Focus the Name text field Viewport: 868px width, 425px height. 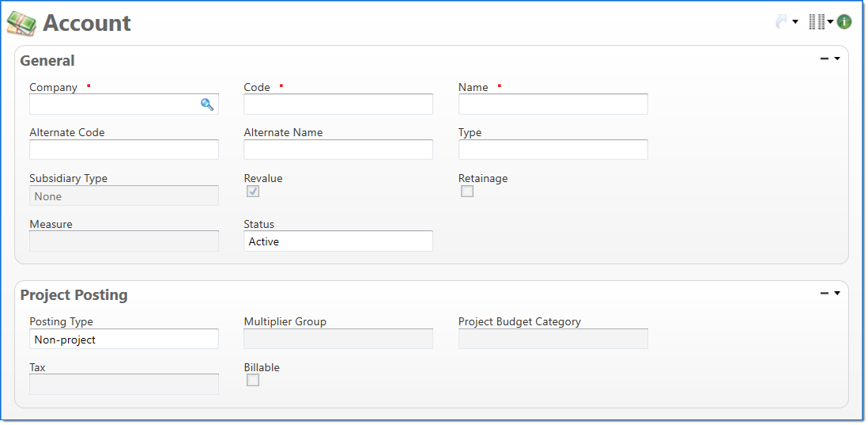click(553, 104)
